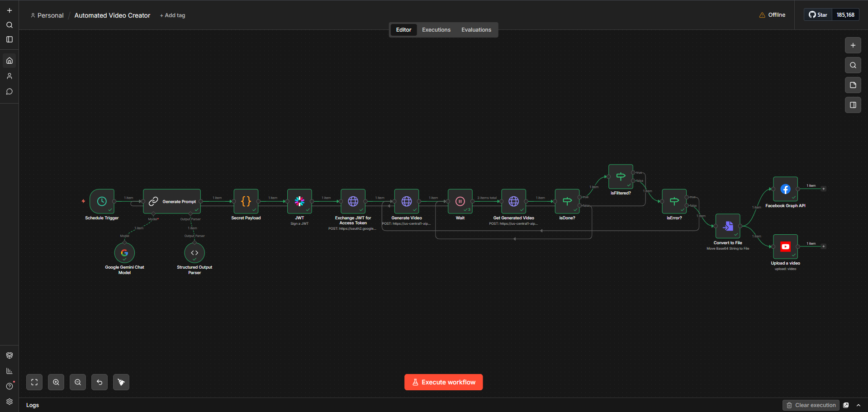The width and height of the screenshot is (868, 412).
Task: Open the JWT node
Action: [x=299, y=201]
